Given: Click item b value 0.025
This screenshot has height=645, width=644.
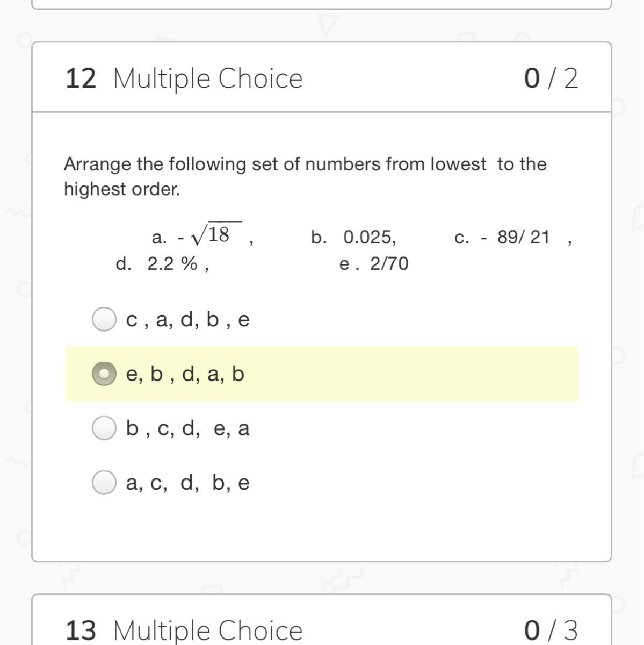Looking at the screenshot, I should [x=370, y=237].
